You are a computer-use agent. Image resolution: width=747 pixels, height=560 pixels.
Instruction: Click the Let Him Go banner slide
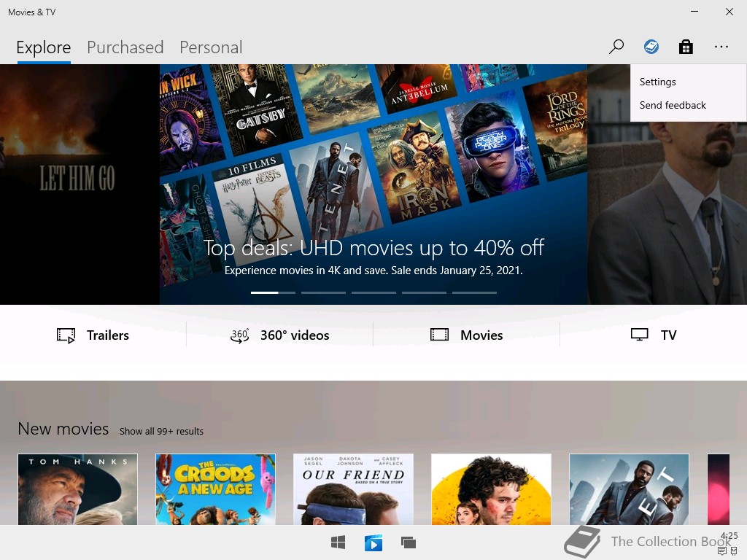tap(80, 184)
